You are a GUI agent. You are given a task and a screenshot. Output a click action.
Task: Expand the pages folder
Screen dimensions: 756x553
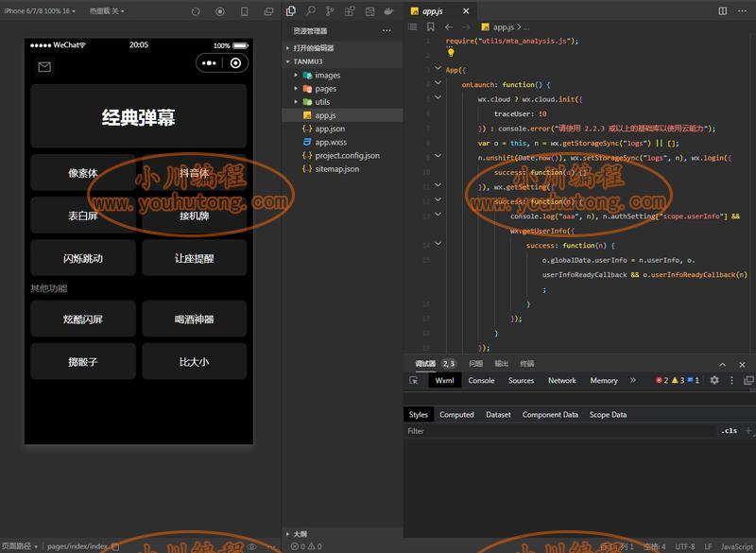296,89
